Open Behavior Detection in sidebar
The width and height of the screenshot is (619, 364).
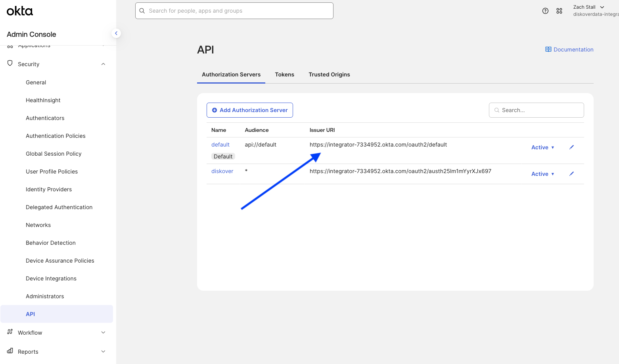pyautogui.click(x=51, y=243)
